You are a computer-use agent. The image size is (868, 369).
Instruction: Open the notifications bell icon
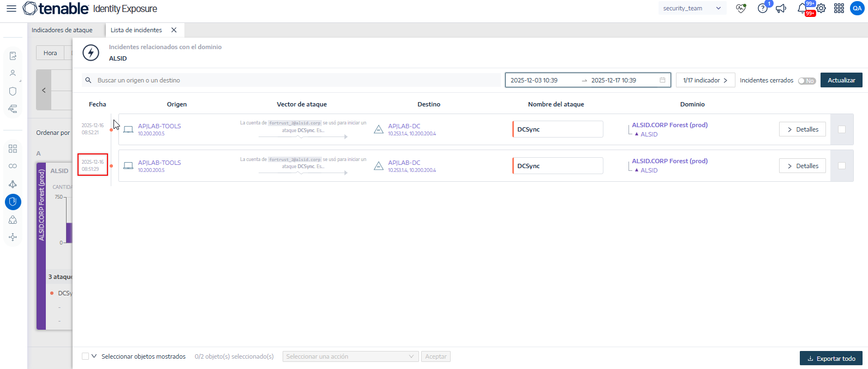tap(802, 9)
